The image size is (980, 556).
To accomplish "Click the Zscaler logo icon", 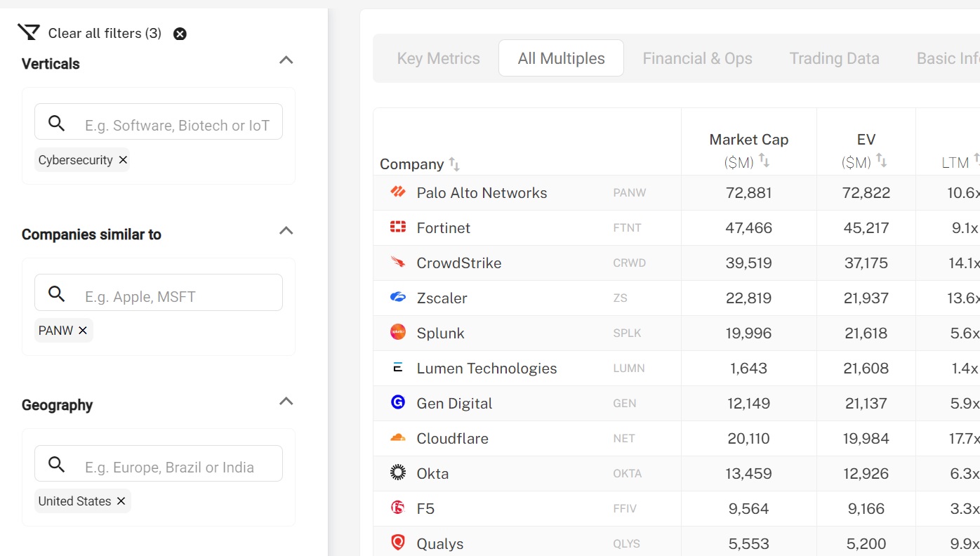I will click(x=398, y=297).
